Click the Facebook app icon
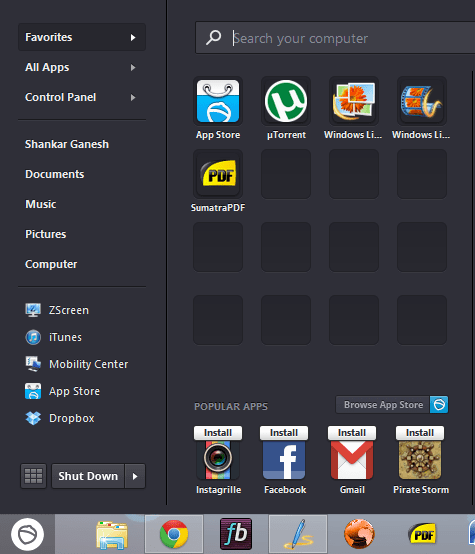 coord(284,459)
